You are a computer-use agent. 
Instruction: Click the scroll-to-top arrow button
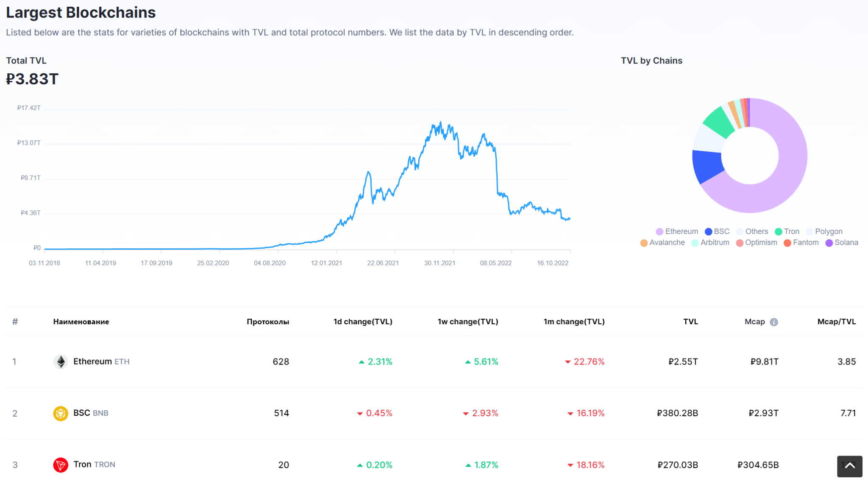pyautogui.click(x=849, y=466)
